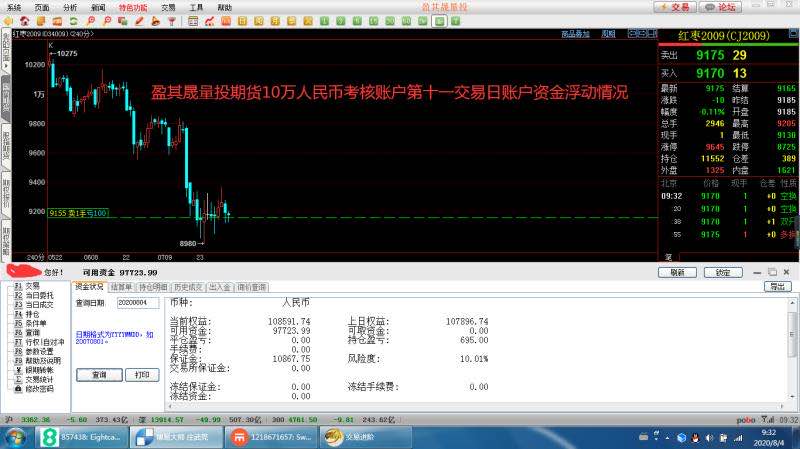This screenshot has height=449, width=800.
Task: Click the 9155 卖1手 order line label
Action: (x=78, y=213)
